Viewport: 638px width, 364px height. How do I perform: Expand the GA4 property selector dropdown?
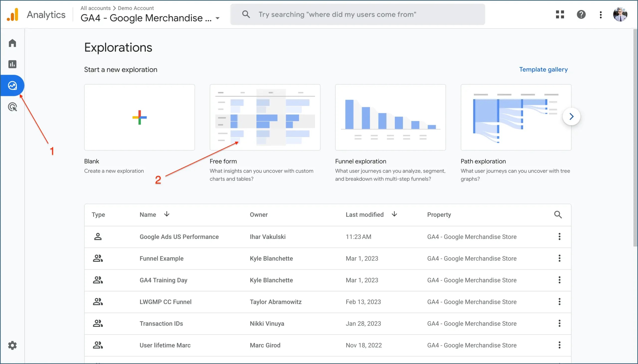point(218,18)
